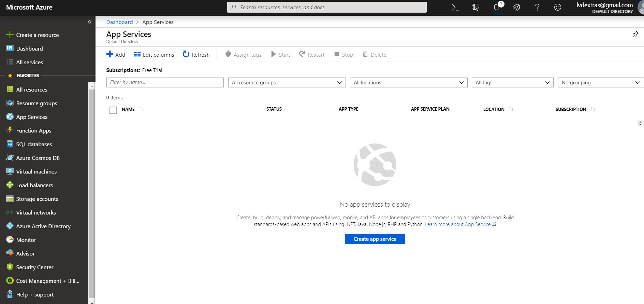This screenshot has width=644, height=304.
Task: Select Azure Cosmos DB from favorites
Action: [38, 158]
